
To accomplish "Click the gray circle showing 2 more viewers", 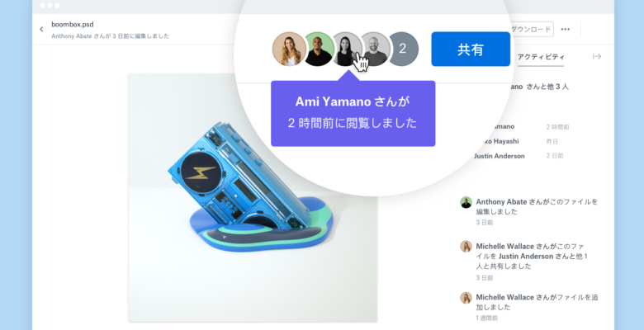I will click(x=403, y=49).
